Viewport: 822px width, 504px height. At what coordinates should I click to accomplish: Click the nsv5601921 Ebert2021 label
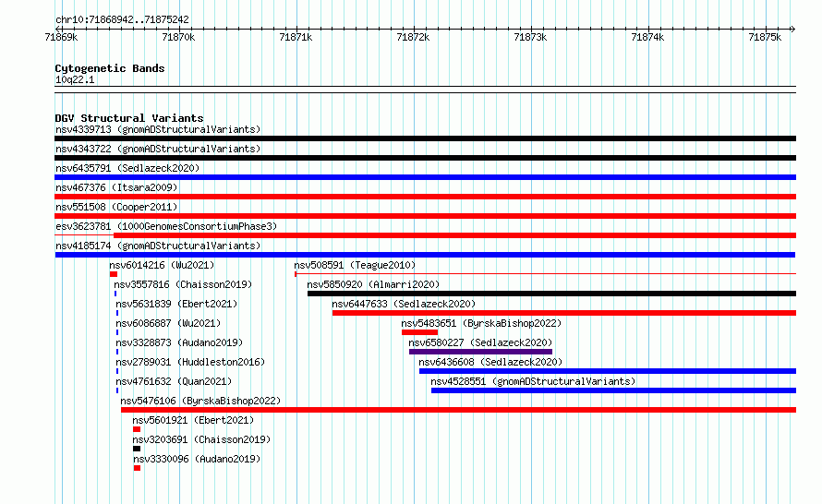[x=193, y=420]
